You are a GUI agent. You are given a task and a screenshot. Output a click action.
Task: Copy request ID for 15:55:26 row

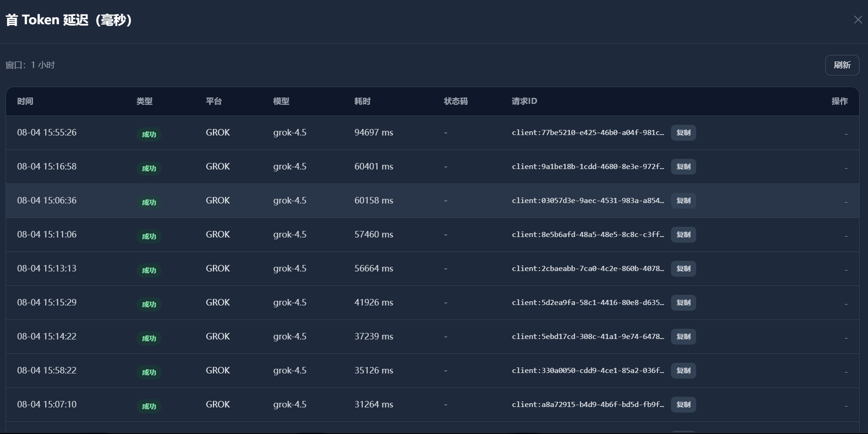click(683, 133)
